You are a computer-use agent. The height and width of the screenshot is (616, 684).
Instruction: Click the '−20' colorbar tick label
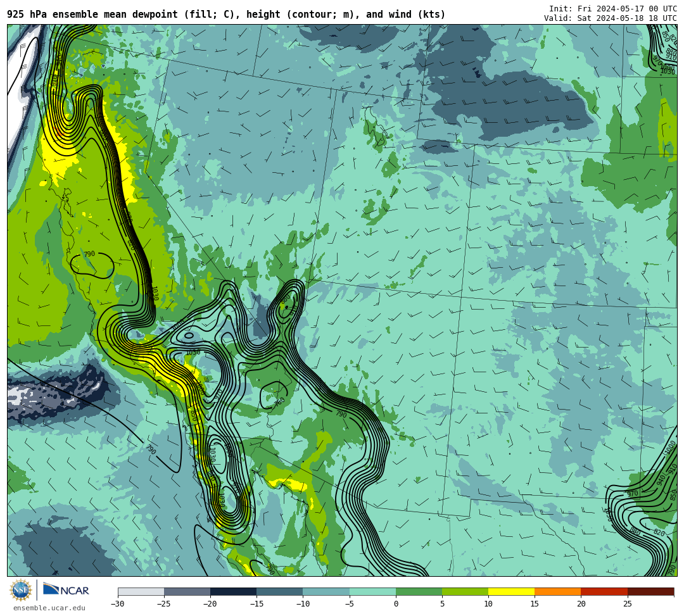click(x=210, y=604)
